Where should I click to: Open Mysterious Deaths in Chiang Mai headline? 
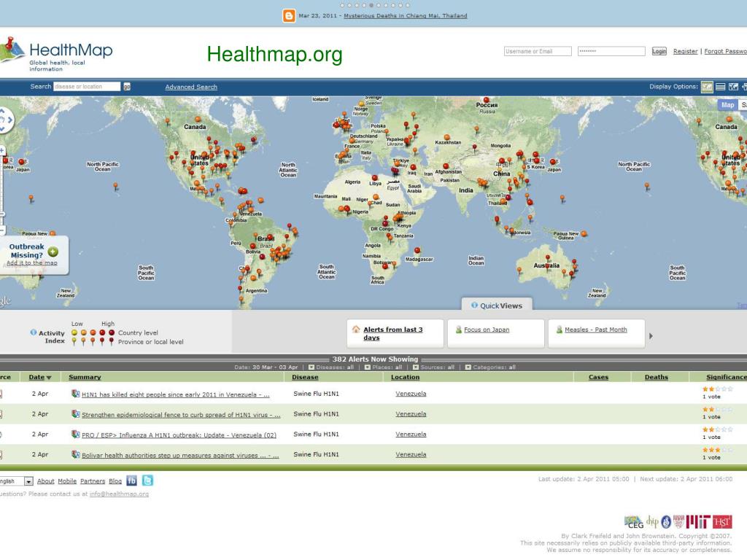tap(406, 16)
